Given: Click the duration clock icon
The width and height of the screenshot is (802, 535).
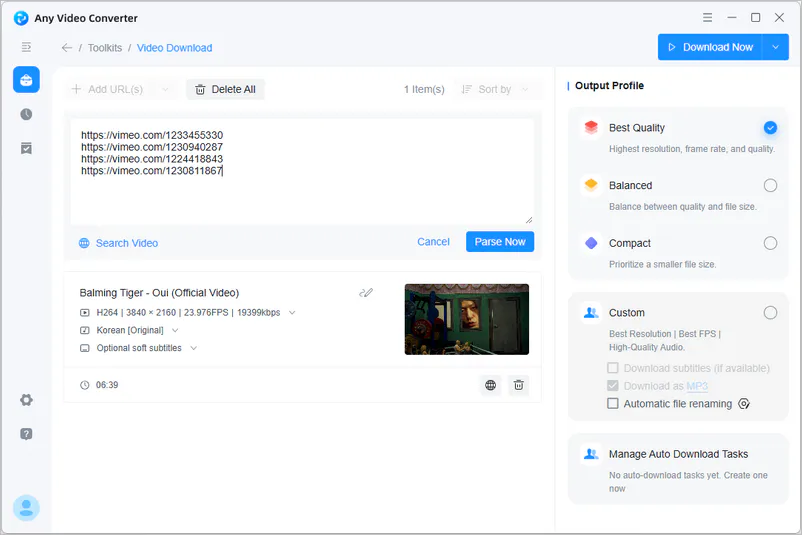Looking at the screenshot, I should [84, 385].
